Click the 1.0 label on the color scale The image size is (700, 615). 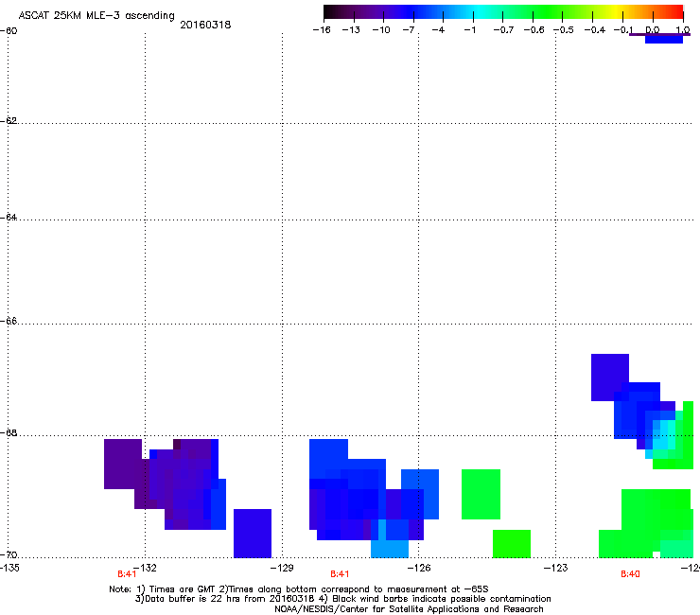(683, 30)
